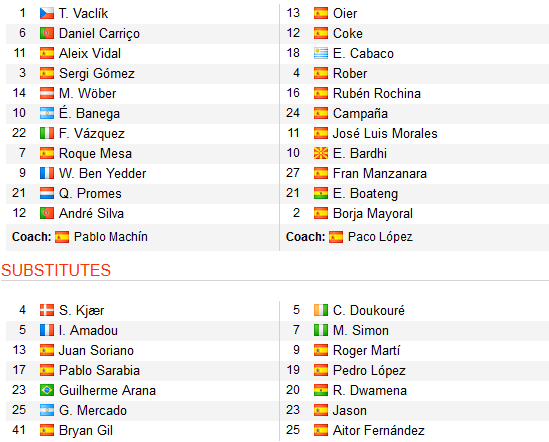This screenshot has height=442, width=549.
Task: Open coach Pablo Machín's profile
Action: (x=111, y=237)
